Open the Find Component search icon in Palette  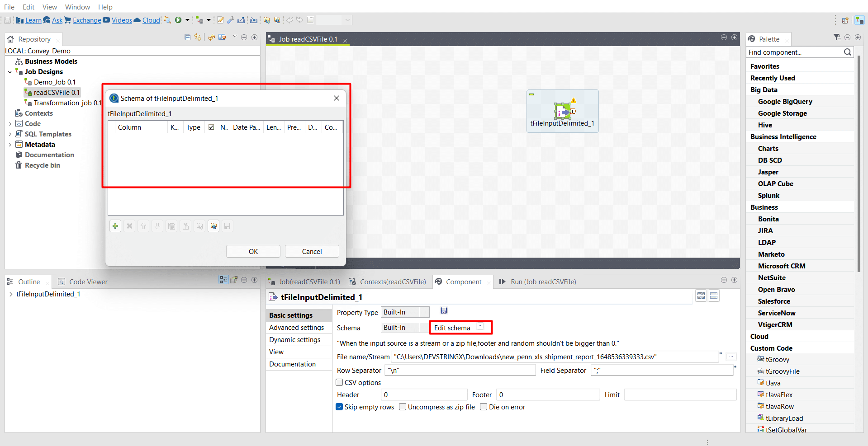click(848, 52)
